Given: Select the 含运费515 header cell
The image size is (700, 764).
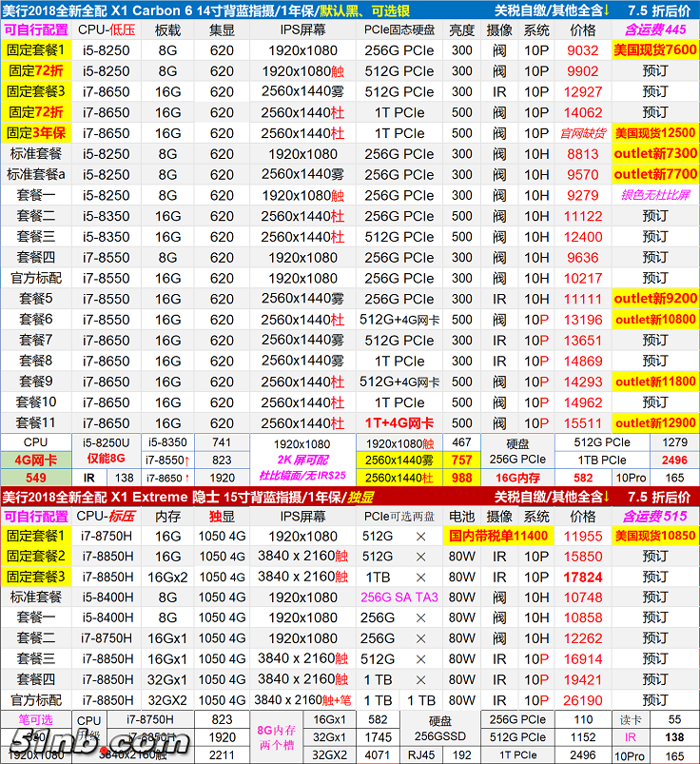Looking at the screenshot, I should (x=654, y=516).
